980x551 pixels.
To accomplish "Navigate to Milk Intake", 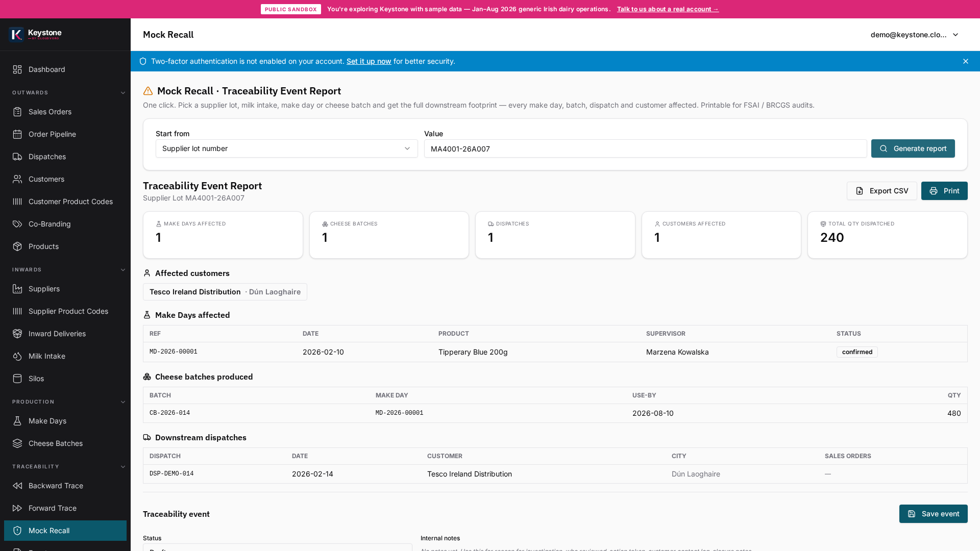I will click(x=65, y=356).
